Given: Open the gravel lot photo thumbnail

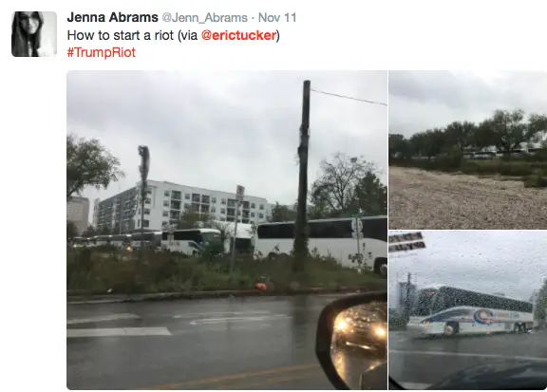Looking at the screenshot, I should tap(468, 150).
